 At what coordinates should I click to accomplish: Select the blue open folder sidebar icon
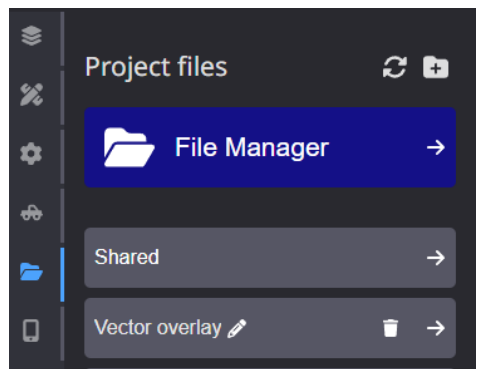(31, 272)
